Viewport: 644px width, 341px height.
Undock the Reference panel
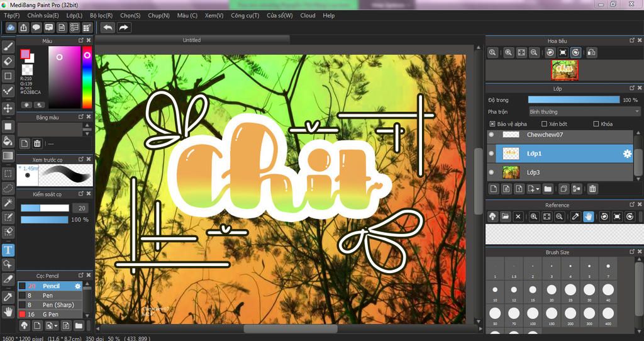point(632,204)
